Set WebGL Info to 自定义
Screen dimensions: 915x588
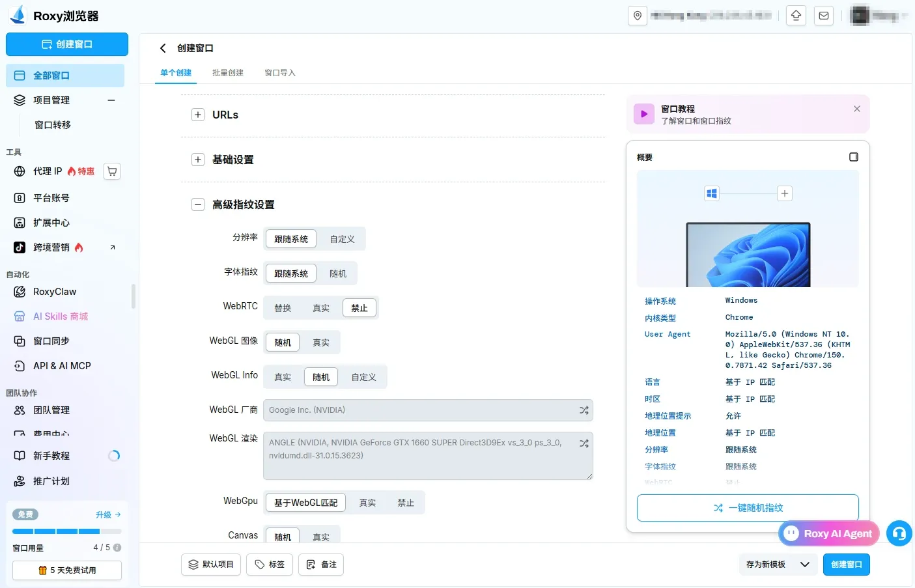pyautogui.click(x=363, y=377)
